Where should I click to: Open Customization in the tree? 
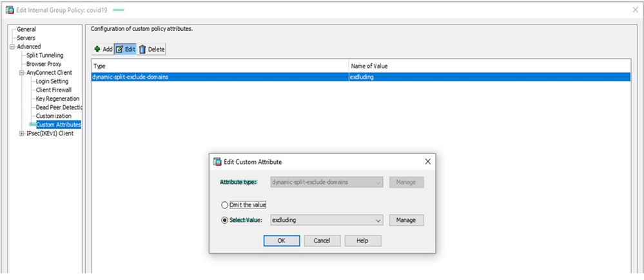[54, 116]
